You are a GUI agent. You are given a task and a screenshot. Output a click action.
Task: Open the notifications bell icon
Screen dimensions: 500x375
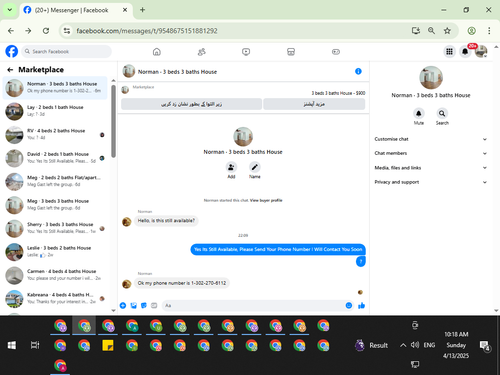pos(465,51)
